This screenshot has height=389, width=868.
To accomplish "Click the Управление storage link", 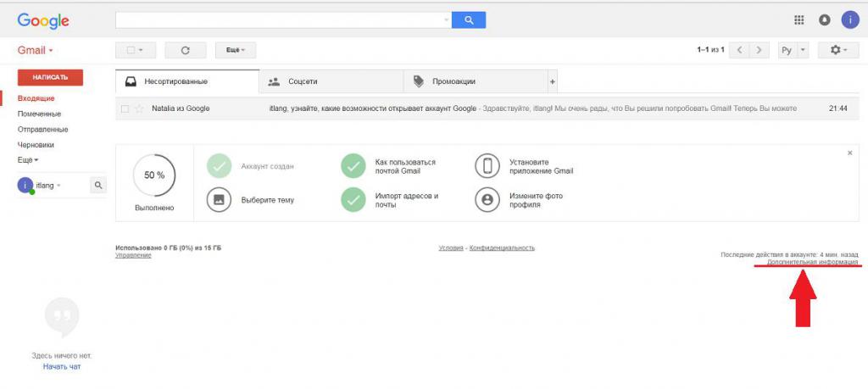I will (133, 255).
